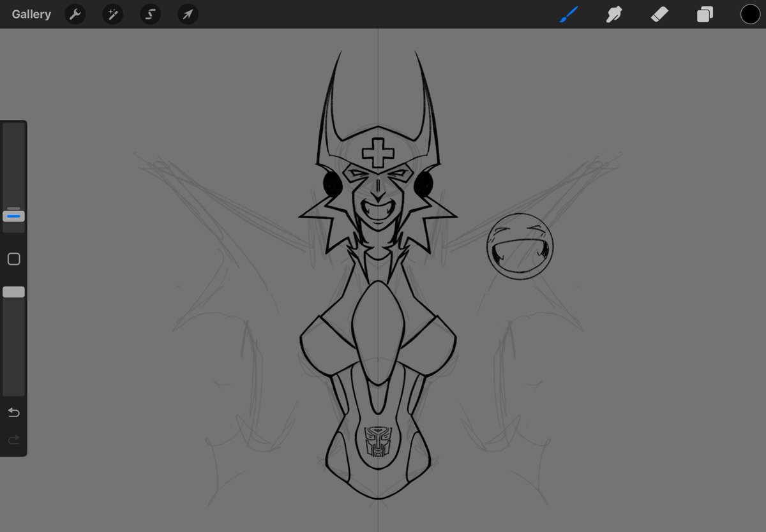Tap the cross symbol on the helmet
The height and width of the screenshot is (532, 766).
coord(377,153)
